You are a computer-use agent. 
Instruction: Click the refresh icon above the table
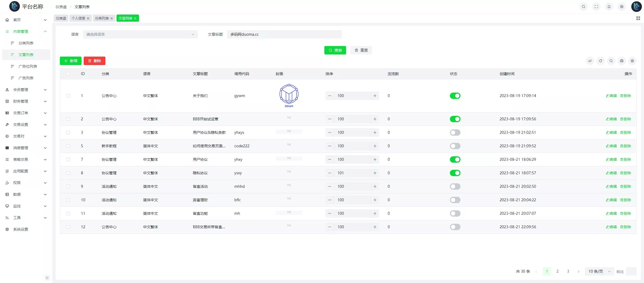600,61
